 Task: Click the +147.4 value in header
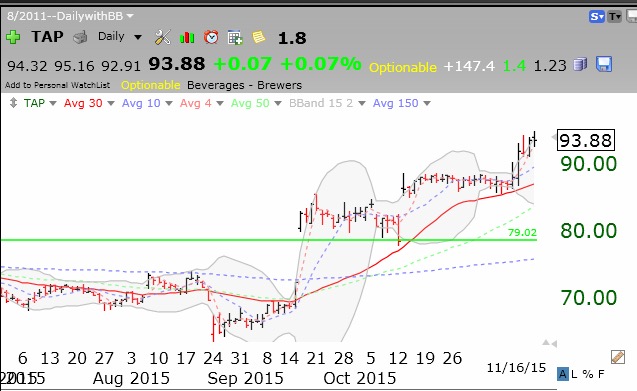469,66
